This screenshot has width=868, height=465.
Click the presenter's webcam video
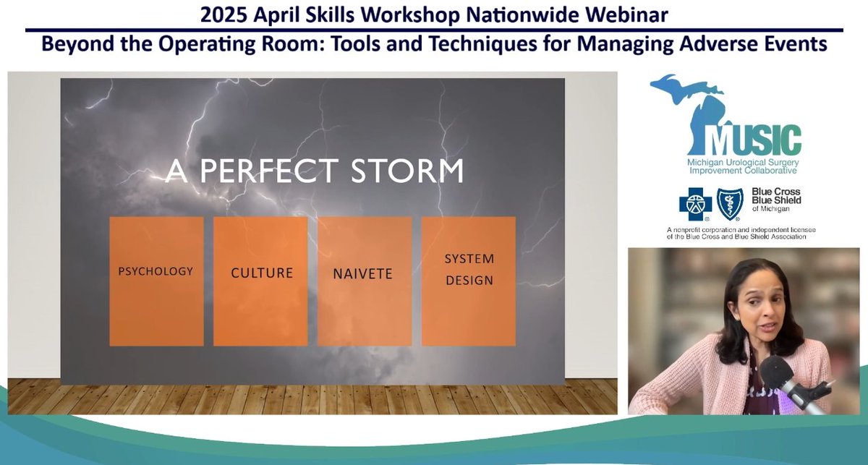click(x=744, y=331)
